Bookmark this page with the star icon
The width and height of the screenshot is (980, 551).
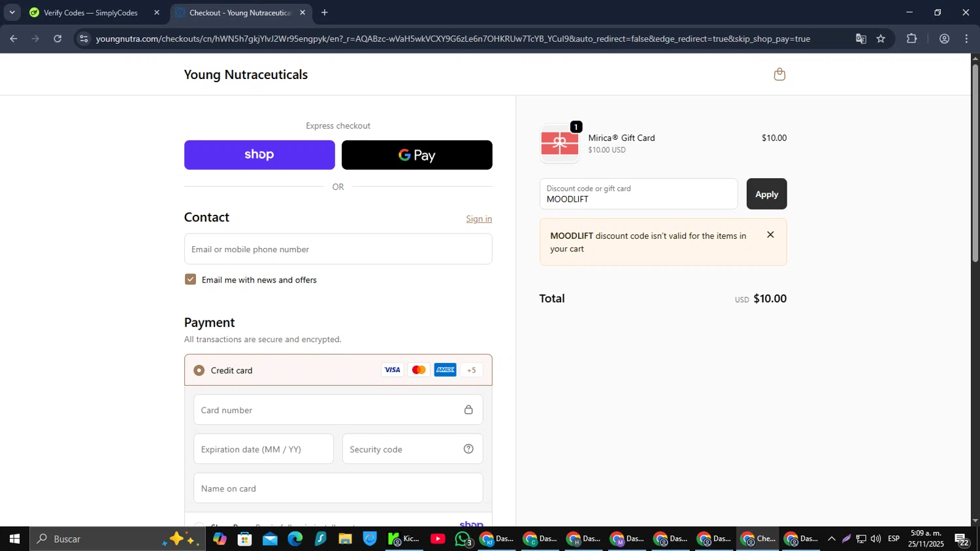coord(881,39)
